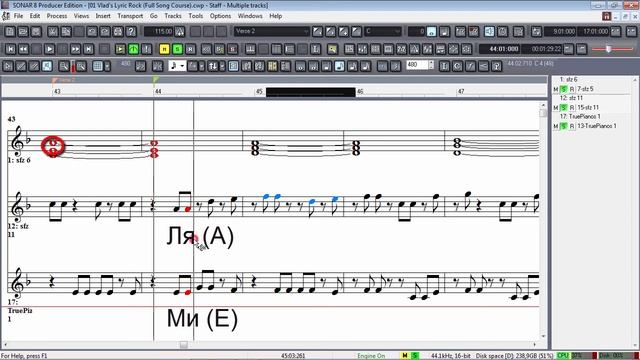This screenshot has width=640, height=360.
Task: Solo the 7-sfz 5 track
Action: [564, 89]
